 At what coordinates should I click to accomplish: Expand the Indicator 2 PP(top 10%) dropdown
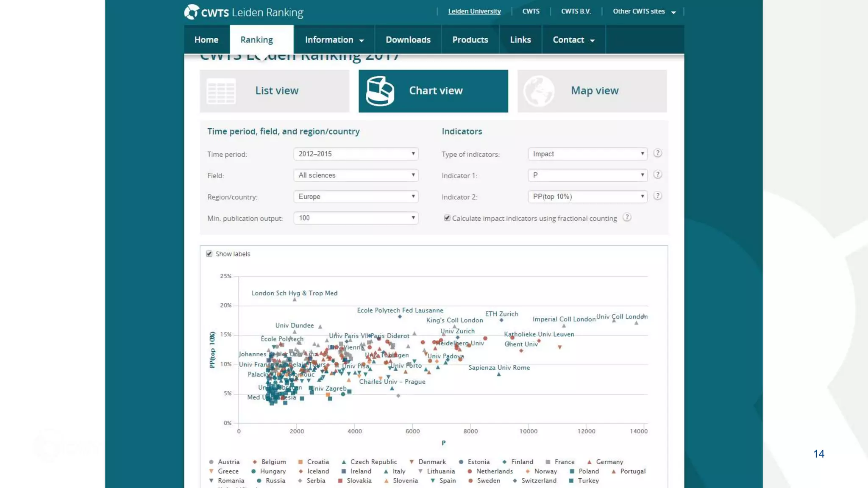587,197
